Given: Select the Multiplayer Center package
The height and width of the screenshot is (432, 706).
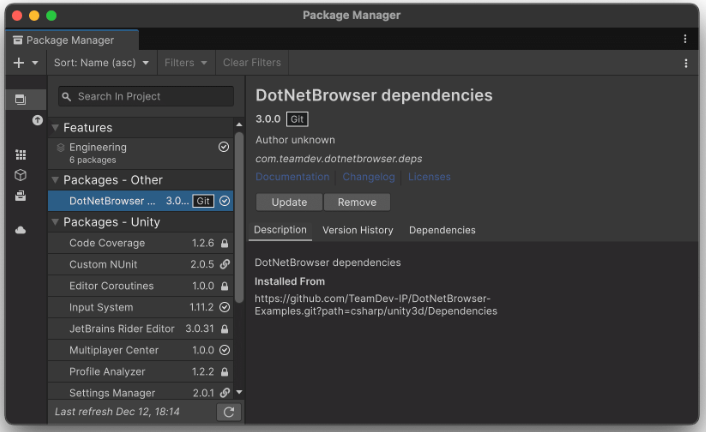Looking at the screenshot, I should click(140, 350).
